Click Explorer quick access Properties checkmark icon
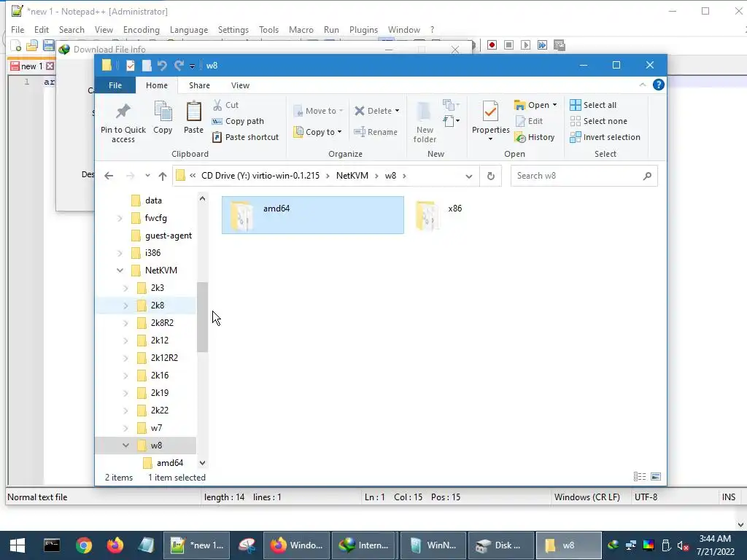Screen dimensions: 747x560 [x=131, y=65]
